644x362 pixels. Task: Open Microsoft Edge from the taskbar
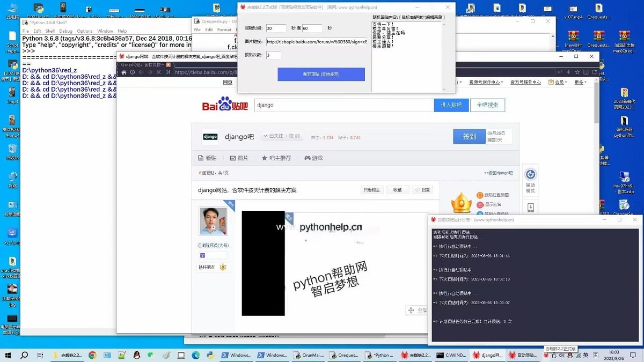click(x=196, y=355)
